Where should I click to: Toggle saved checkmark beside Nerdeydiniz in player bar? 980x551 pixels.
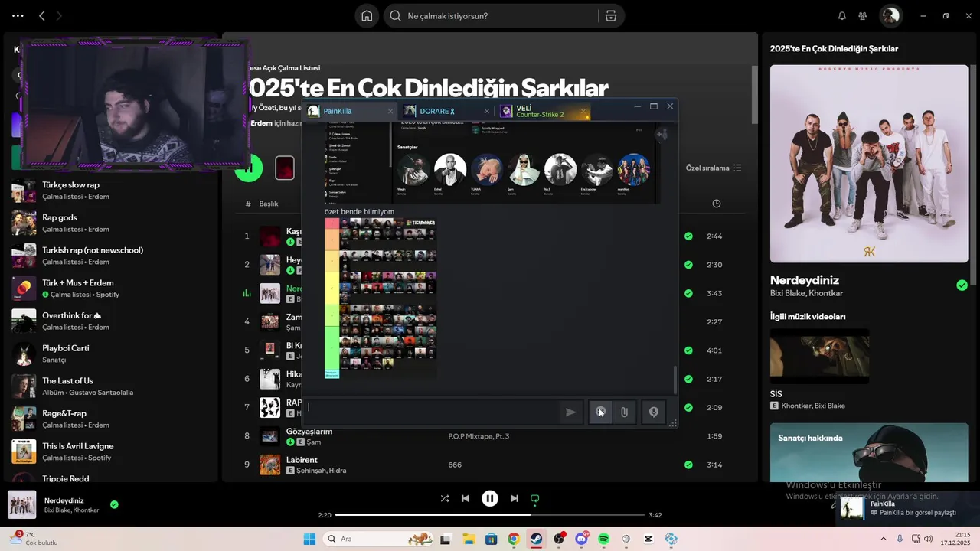[114, 504]
